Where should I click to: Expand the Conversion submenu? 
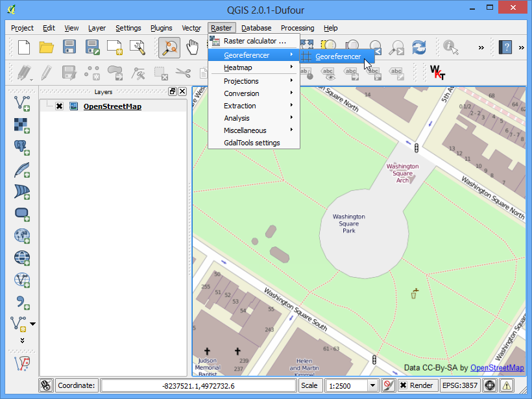point(254,93)
